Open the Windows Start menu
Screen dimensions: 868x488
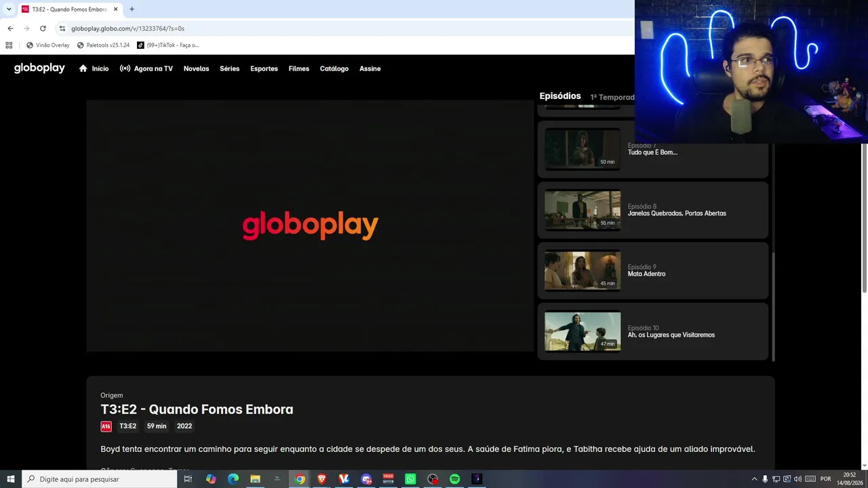pyautogui.click(x=11, y=479)
